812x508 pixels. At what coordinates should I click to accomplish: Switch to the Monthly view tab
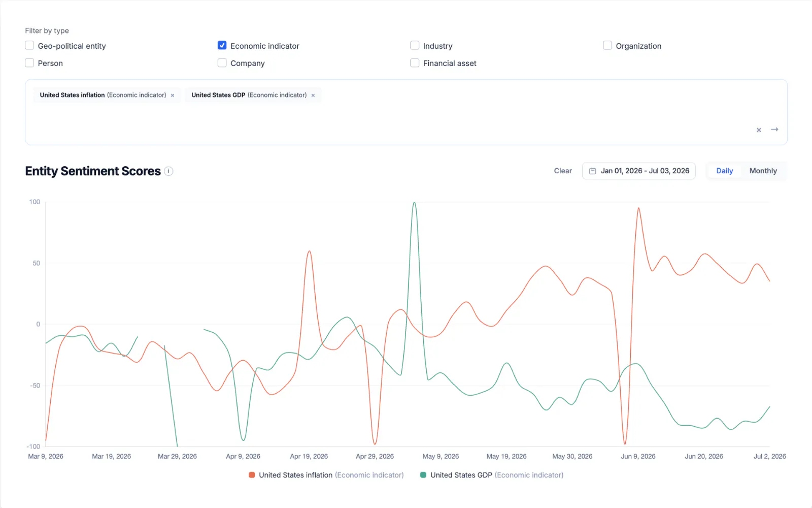[763, 171]
